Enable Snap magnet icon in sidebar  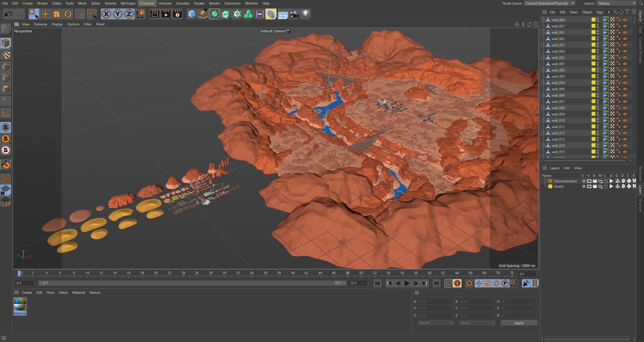coord(6,165)
